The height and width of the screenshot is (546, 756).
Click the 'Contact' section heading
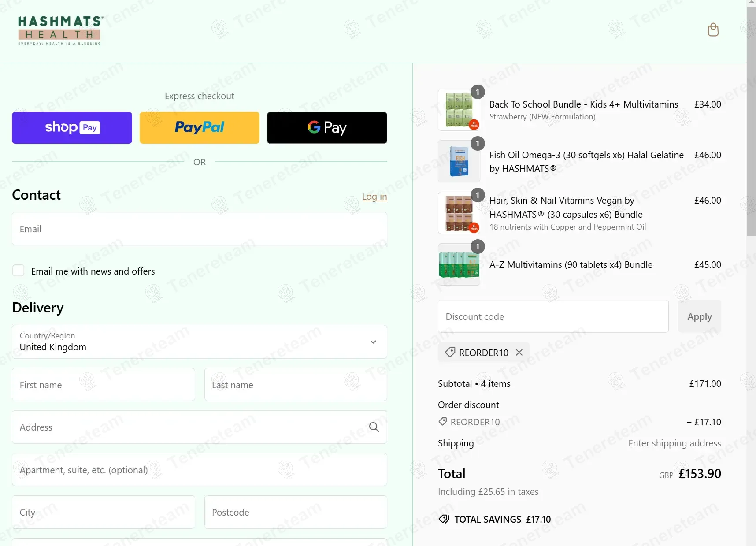37,195
